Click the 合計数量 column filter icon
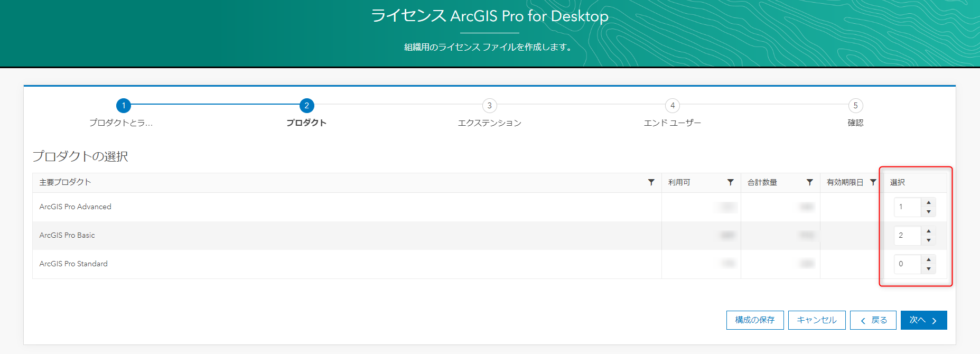Screen dimensions: 980x354 point(809,182)
